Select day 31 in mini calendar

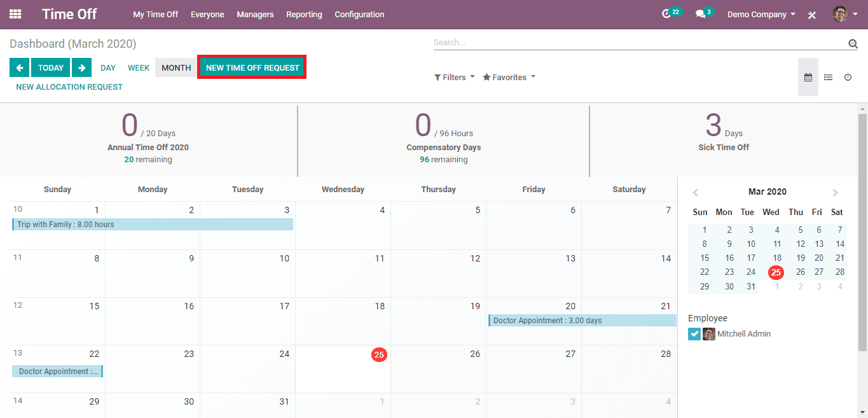pos(751,286)
